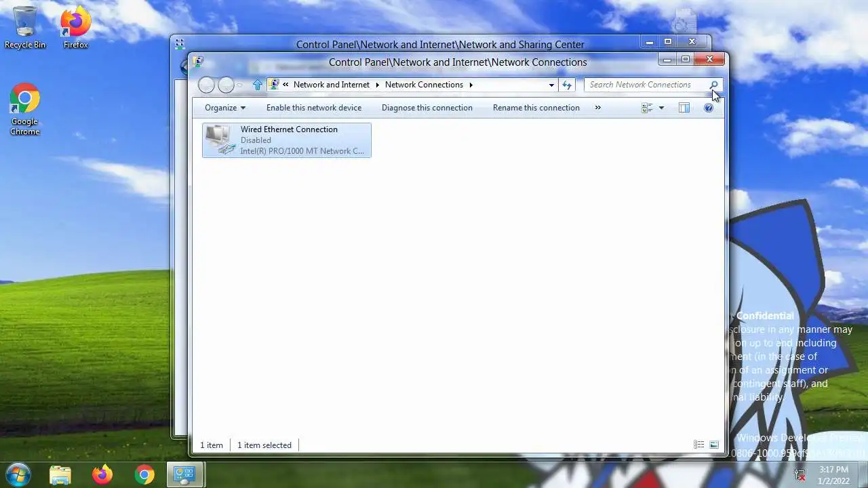
Task: Click Enable this network device
Action: click(x=314, y=108)
